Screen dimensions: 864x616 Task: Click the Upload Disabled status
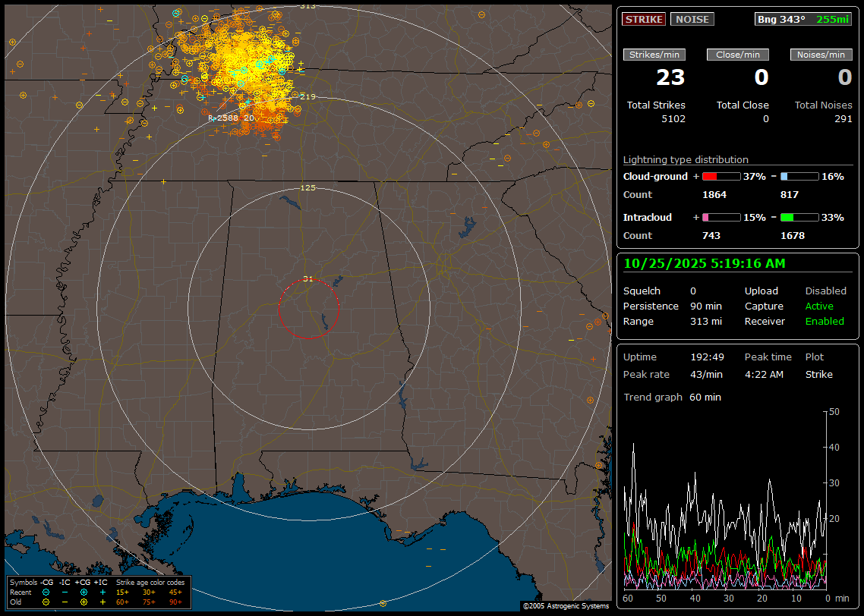point(825,291)
